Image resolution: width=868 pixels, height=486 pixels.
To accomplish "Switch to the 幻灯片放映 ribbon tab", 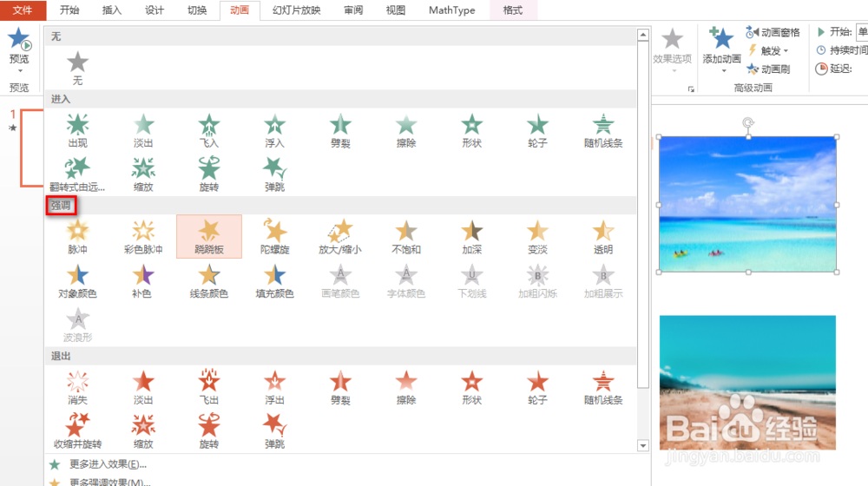I will [297, 10].
